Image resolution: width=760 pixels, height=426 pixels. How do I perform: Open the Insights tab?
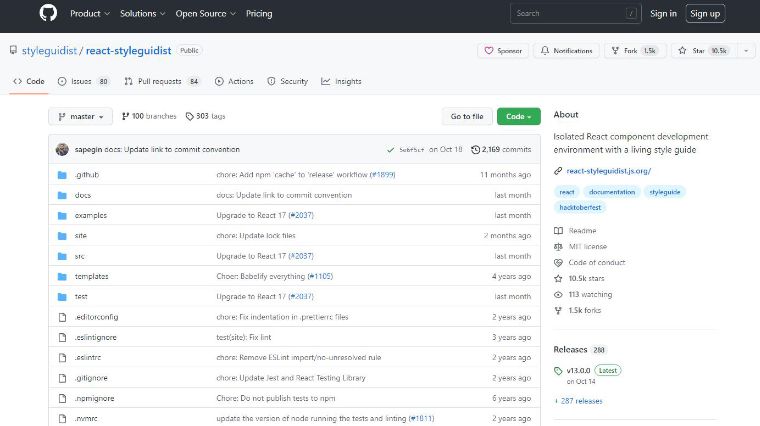(x=341, y=81)
